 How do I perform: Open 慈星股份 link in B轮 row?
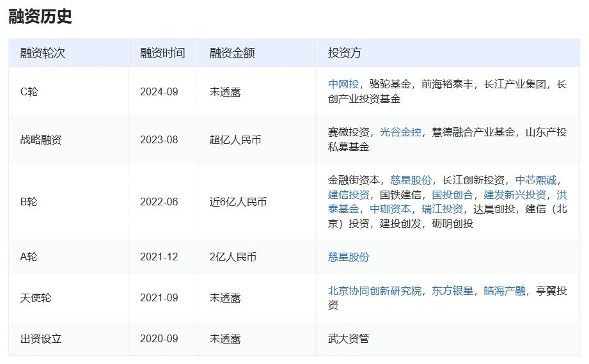(411, 180)
